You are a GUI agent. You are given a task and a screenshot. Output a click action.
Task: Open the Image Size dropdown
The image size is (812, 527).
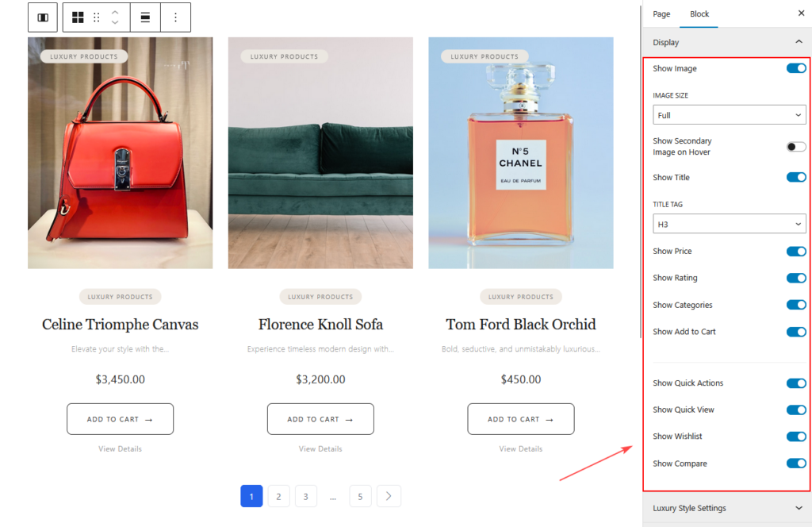[730, 115]
